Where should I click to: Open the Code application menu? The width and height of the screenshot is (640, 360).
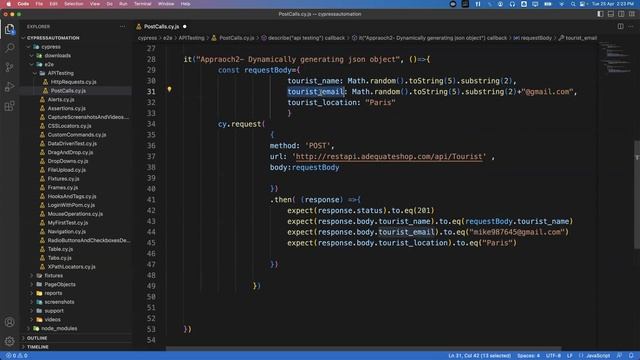coord(23,4)
